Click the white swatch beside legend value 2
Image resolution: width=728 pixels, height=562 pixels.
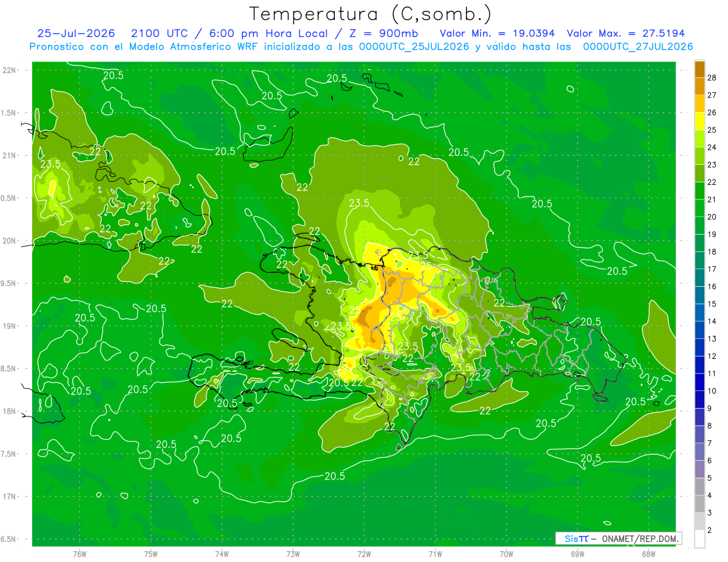click(x=699, y=539)
